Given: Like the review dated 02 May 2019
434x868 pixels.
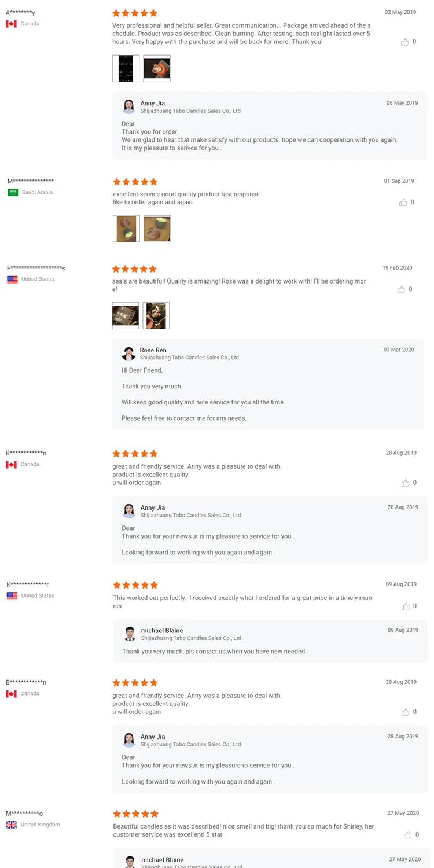Looking at the screenshot, I should pyautogui.click(x=405, y=42).
